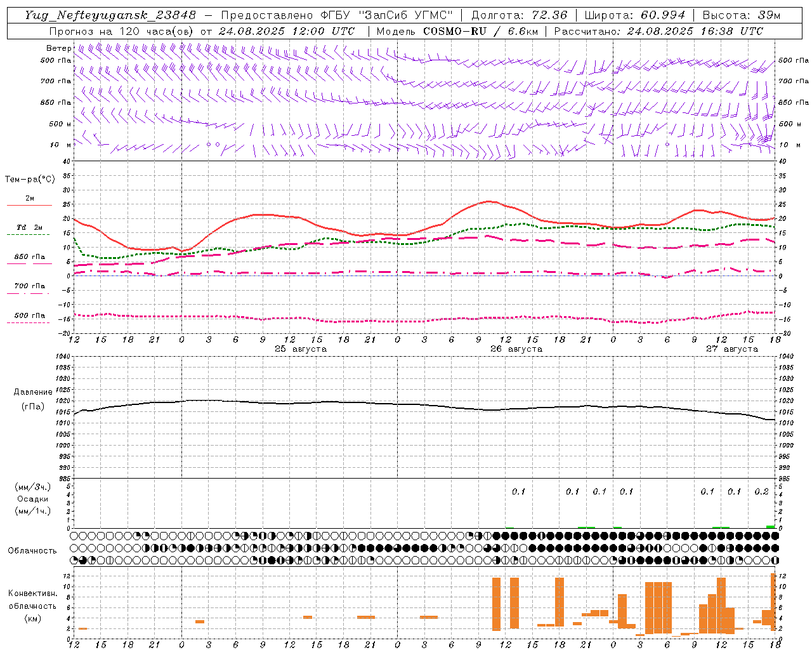This screenshot has width=812, height=650.
Task: Click the model name COSMO-RU / 6.6км
Action: point(480,31)
